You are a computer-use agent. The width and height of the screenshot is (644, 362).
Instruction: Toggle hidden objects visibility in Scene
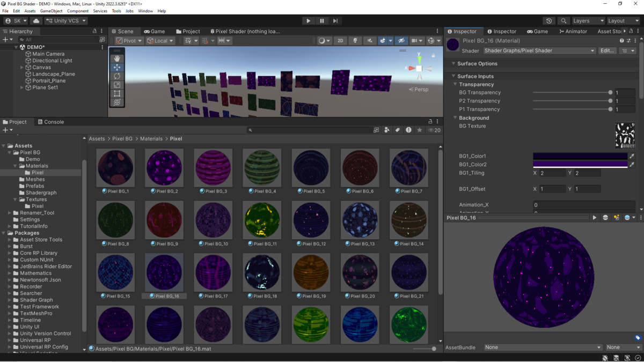point(401,41)
